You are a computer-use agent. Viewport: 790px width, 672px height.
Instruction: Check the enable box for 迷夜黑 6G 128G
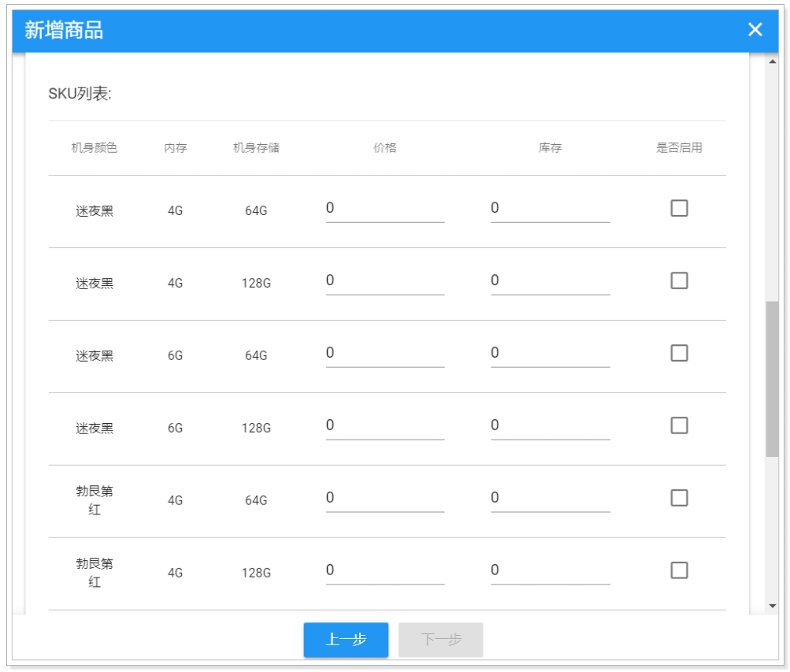coord(678,425)
